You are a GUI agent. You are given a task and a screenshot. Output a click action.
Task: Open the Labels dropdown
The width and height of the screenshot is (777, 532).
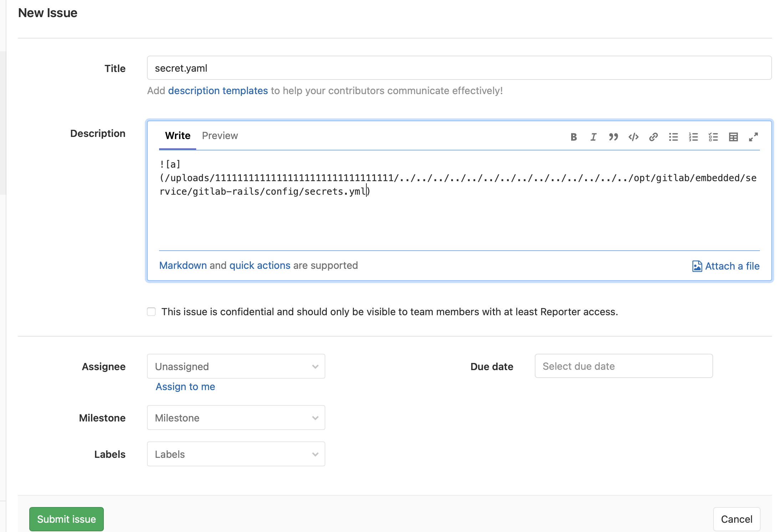(x=236, y=454)
